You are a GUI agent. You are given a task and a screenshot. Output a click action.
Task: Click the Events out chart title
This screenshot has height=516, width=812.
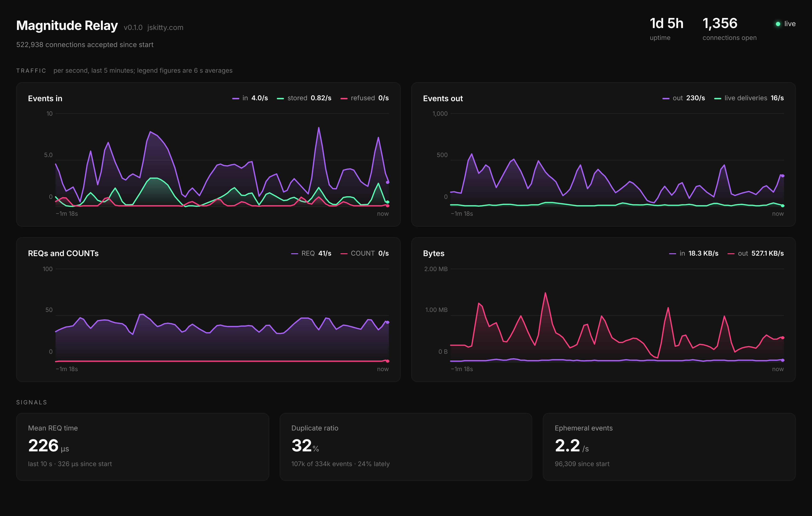[x=443, y=99]
